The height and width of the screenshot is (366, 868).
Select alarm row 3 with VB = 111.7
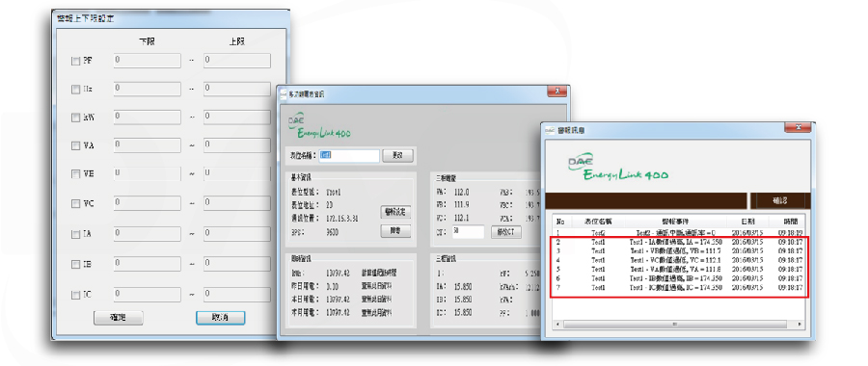[x=679, y=251]
